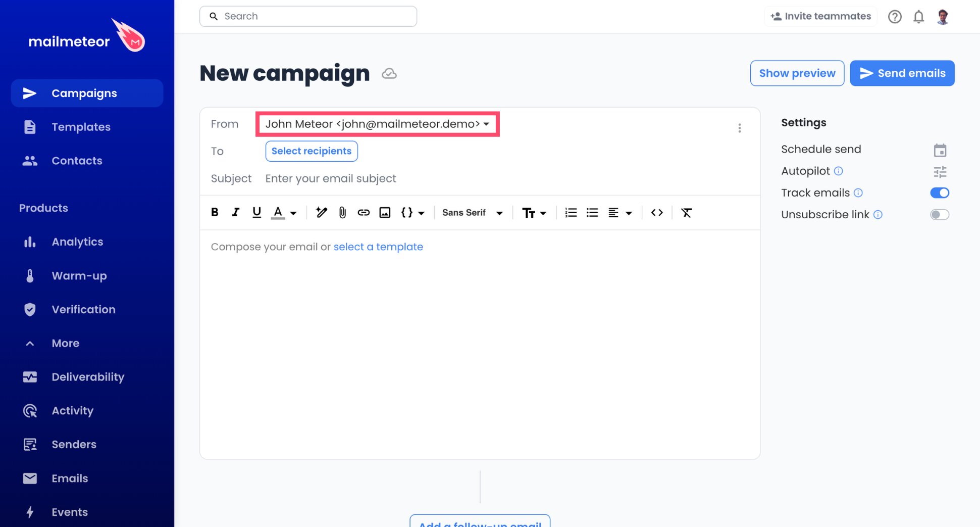
Task: Insert an image into email
Action: [x=385, y=213]
